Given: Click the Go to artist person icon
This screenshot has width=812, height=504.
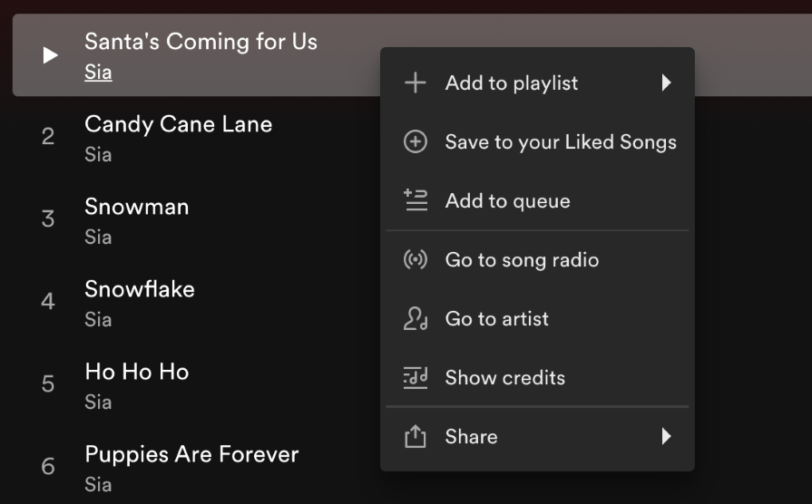Looking at the screenshot, I should click(x=415, y=319).
